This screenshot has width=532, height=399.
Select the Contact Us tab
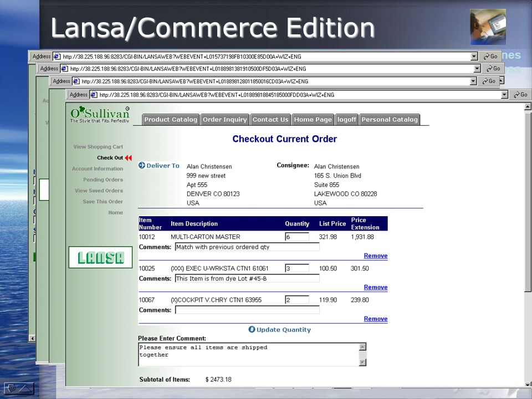pos(270,120)
